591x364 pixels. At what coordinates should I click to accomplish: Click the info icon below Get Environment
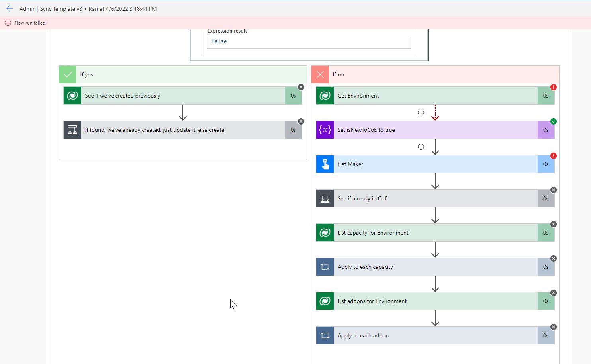421,112
